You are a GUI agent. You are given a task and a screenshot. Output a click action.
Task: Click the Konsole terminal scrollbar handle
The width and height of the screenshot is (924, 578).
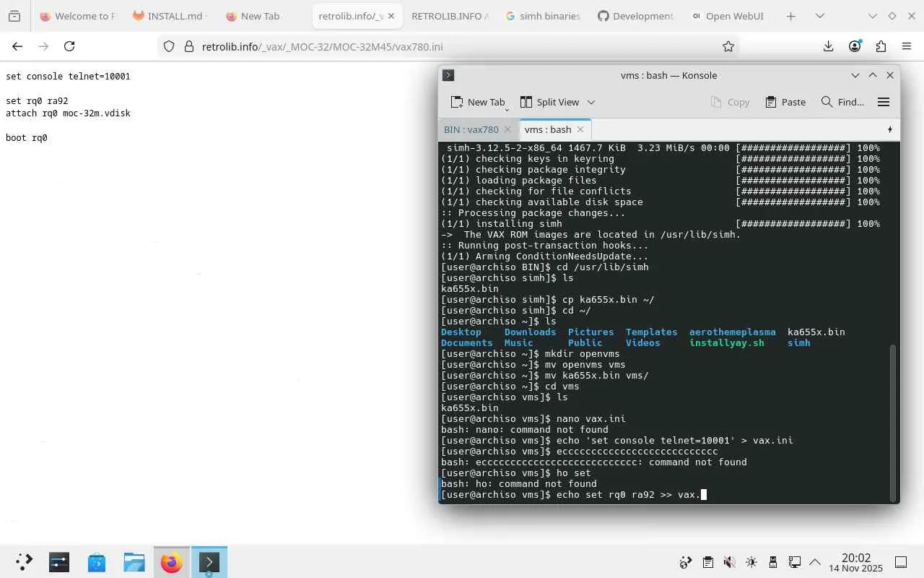894,422
